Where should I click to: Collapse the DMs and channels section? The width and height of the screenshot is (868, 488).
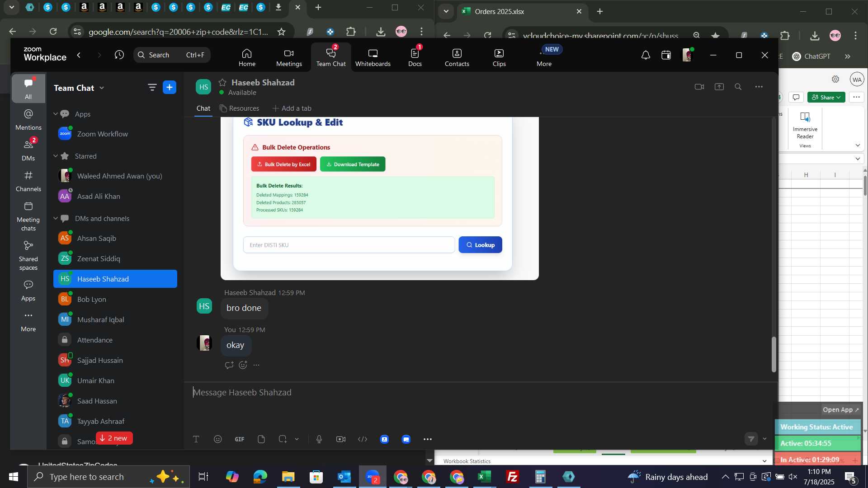tap(56, 218)
